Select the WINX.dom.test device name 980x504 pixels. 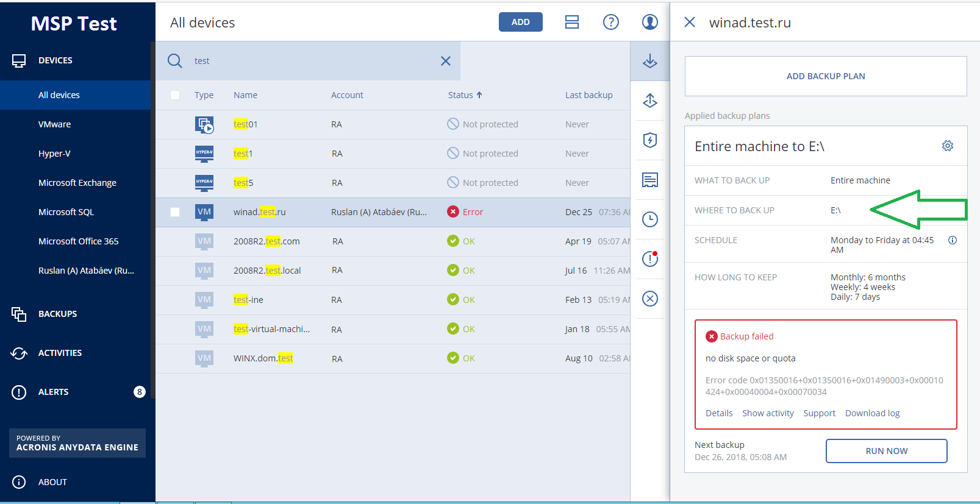[263, 358]
